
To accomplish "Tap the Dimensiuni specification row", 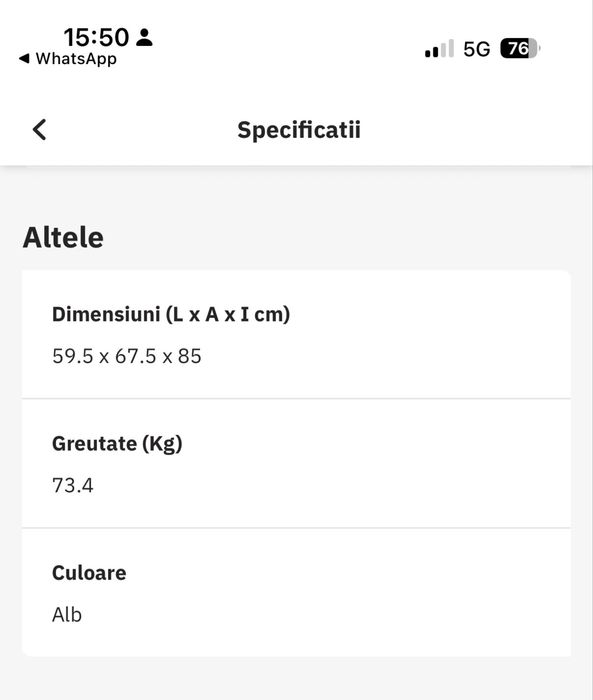I will click(296, 334).
